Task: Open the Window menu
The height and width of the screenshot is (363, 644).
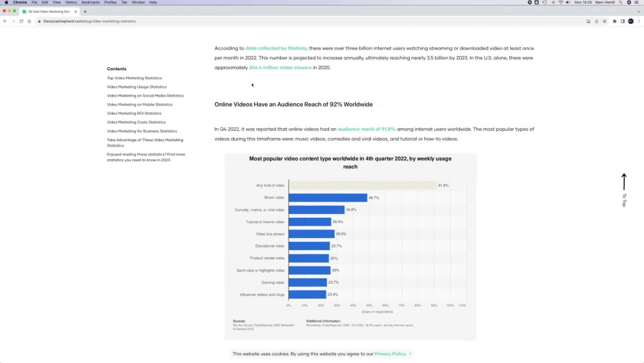Action: 138,3
